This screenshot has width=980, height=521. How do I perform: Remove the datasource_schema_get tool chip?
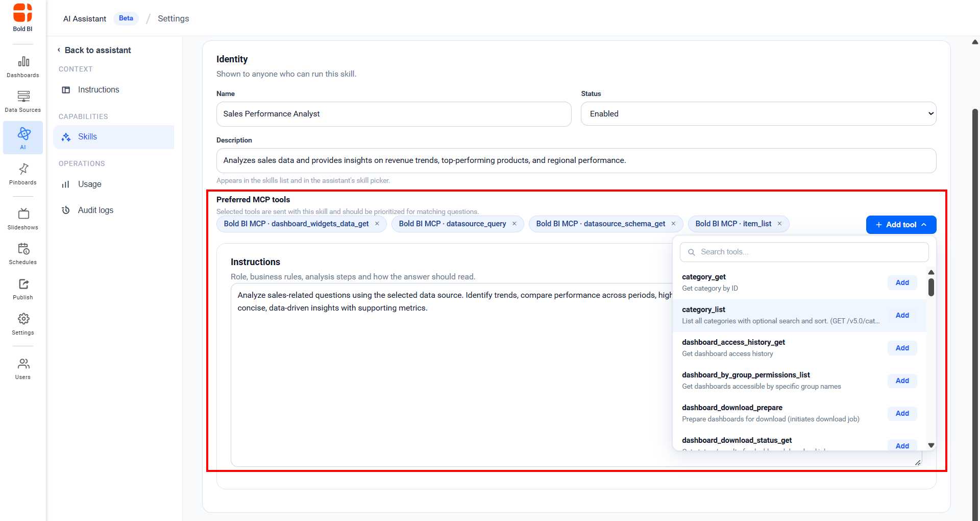click(674, 224)
